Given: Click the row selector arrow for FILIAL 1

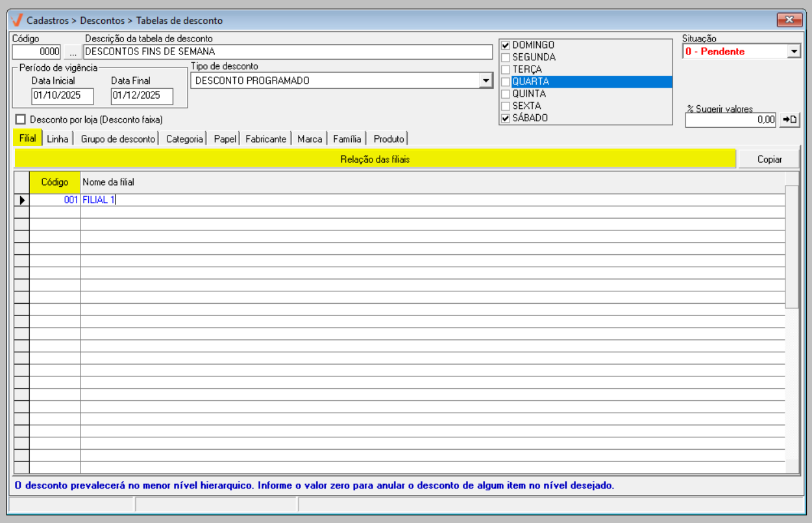Looking at the screenshot, I should [22, 201].
